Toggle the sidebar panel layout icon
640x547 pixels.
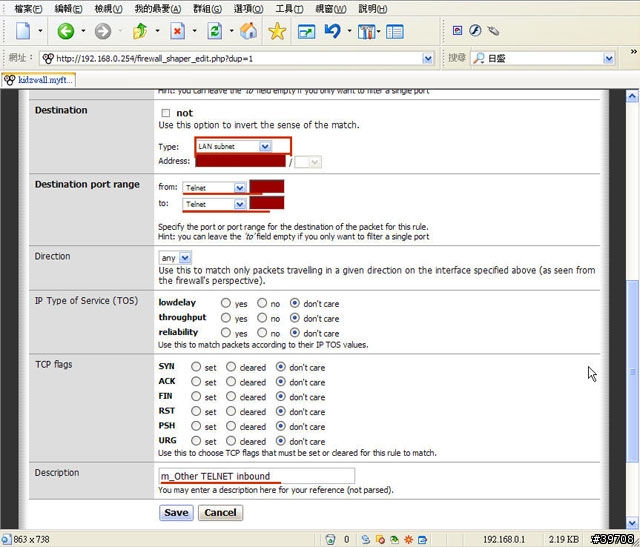point(395,31)
